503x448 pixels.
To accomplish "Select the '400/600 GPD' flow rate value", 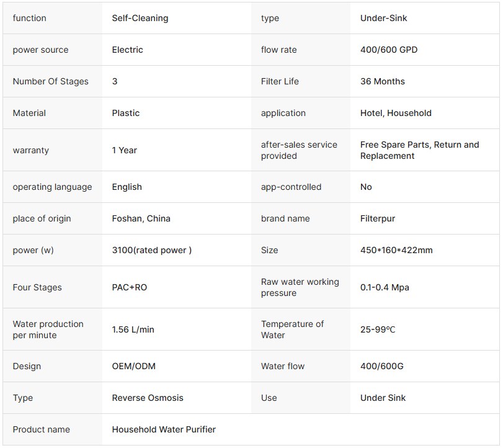I will point(389,50).
